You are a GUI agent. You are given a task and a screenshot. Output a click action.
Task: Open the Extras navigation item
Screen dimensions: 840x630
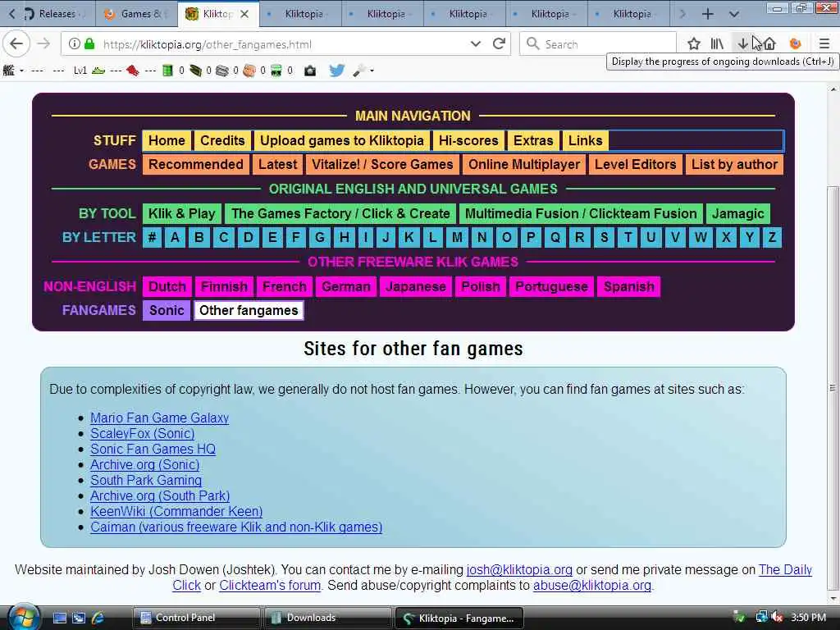tap(533, 140)
